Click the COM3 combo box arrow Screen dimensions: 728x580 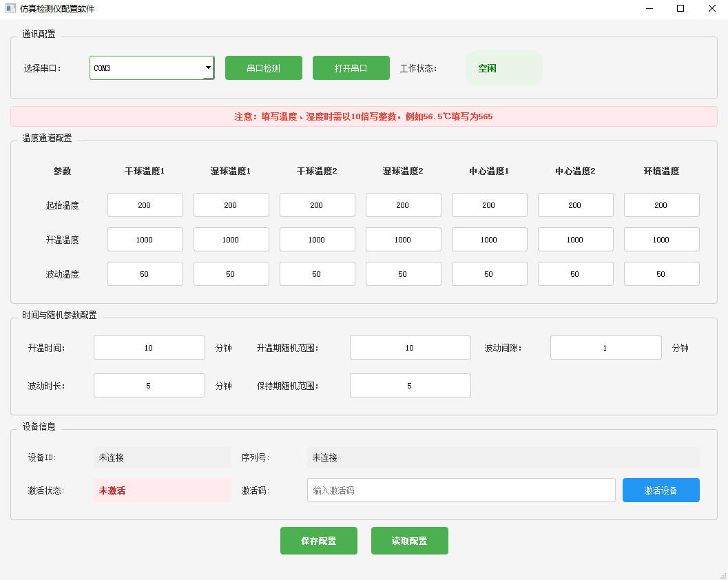pos(207,68)
